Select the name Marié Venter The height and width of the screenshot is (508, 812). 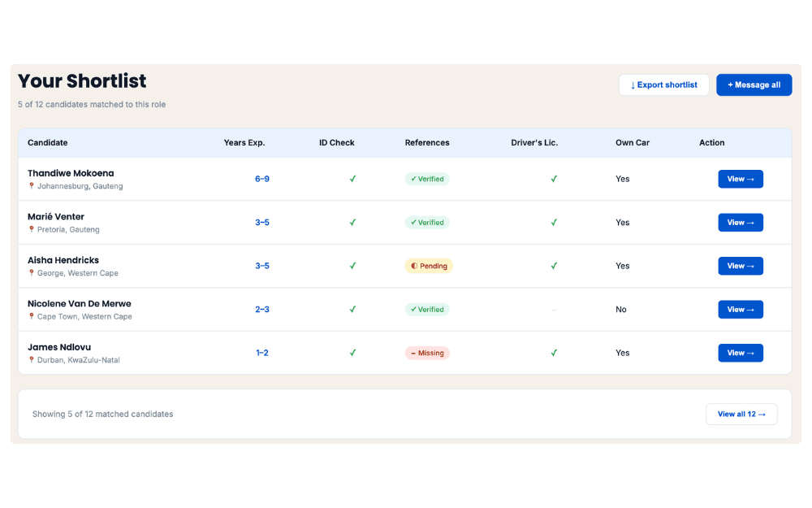click(x=56, y=217)
